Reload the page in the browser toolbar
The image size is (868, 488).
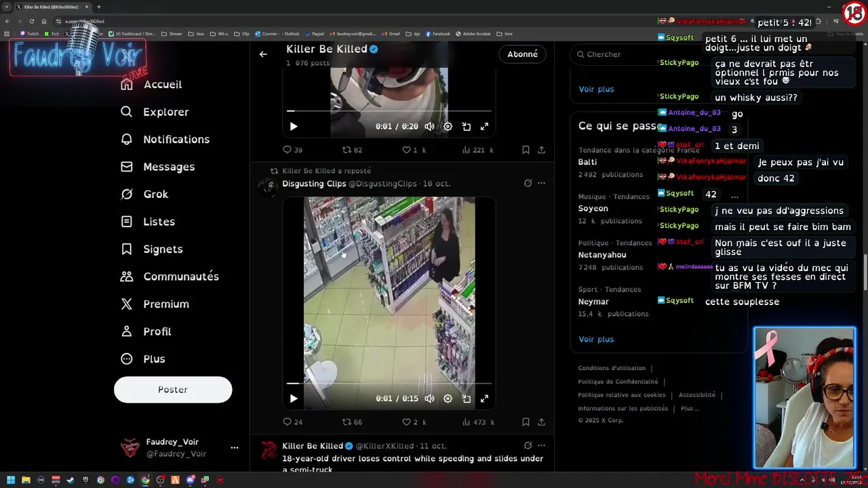click(x=31, y=21)
